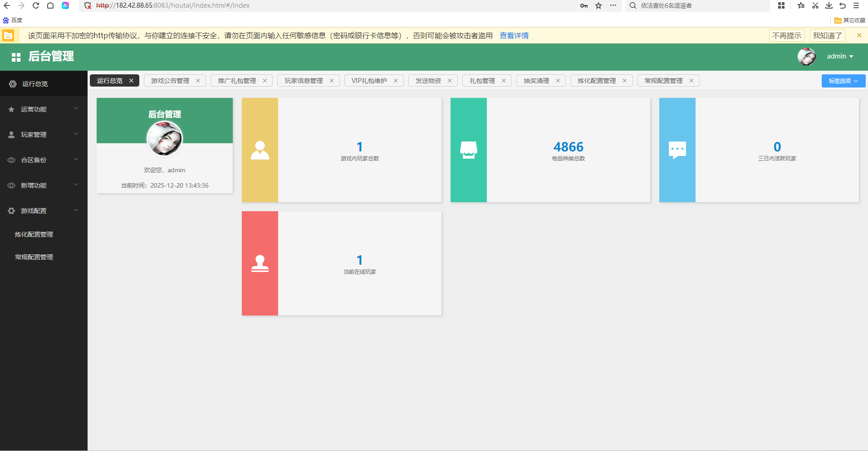Viewport: 868px width, 451px height.
Task: Click the grid icon beside 后台管理 title
Action: point(16,57)
